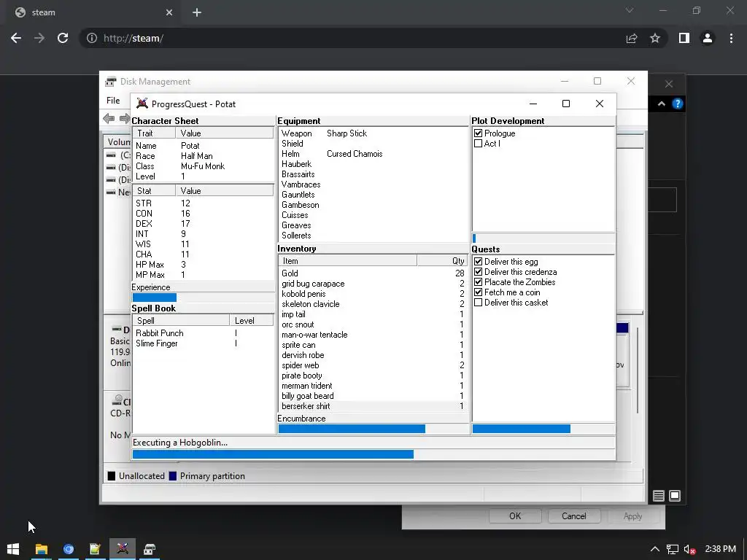Bookmark this tab with the star icon

pos(655,38)
